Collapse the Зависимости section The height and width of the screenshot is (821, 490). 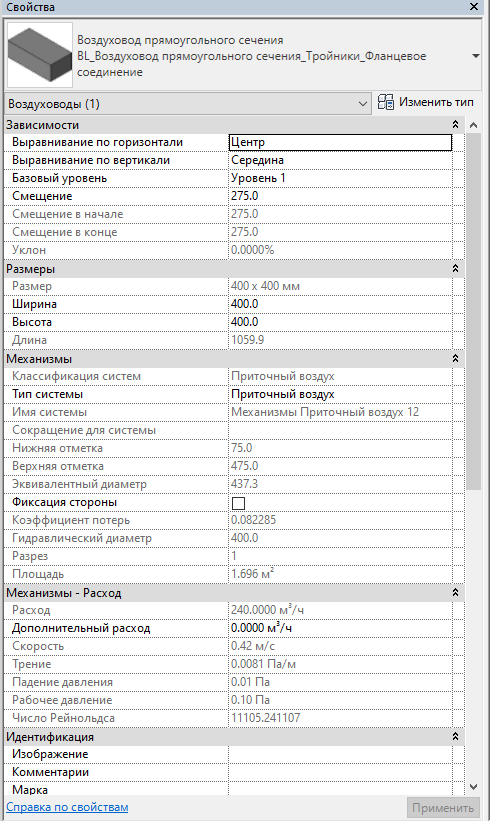point(455,125)
